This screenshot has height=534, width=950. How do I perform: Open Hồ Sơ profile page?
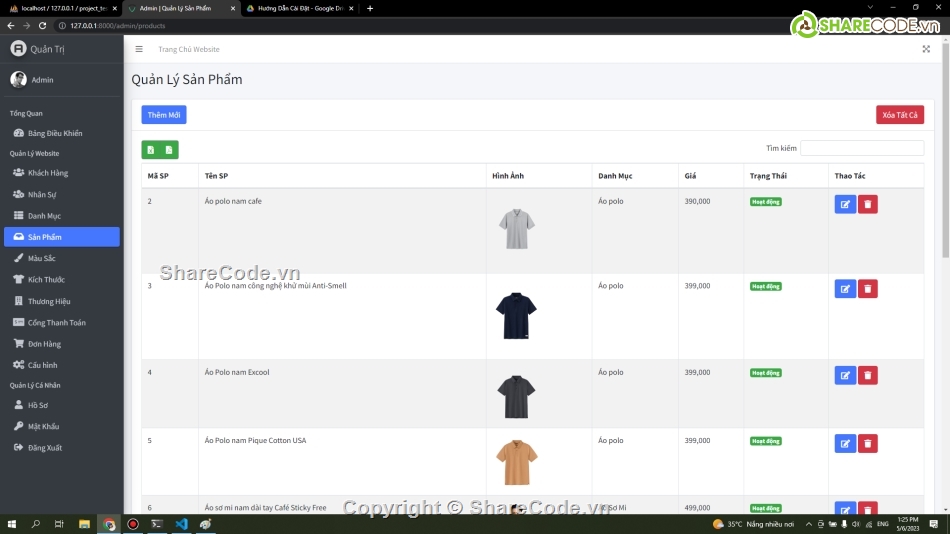coord(62,405)
